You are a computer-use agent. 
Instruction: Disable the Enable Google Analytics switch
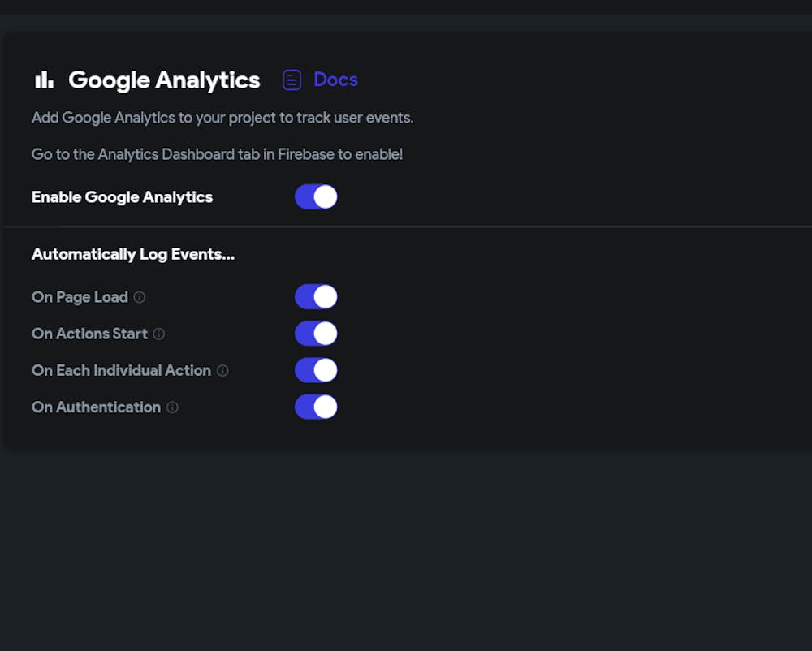click(316, 197)
